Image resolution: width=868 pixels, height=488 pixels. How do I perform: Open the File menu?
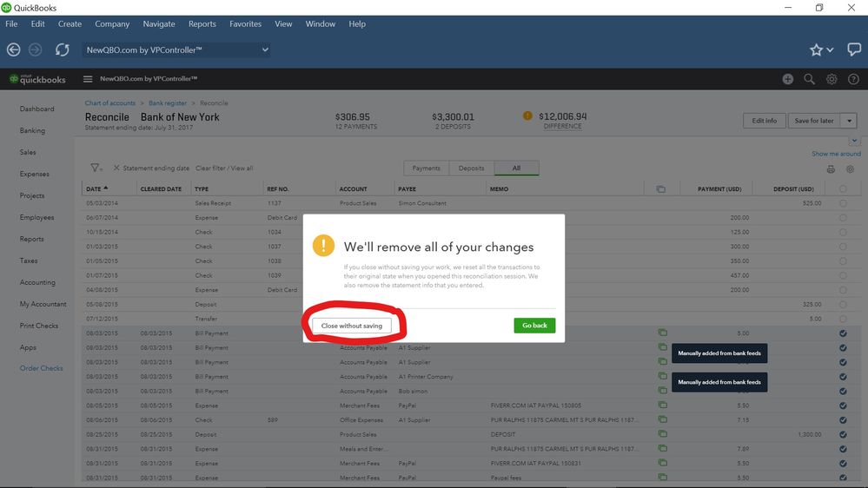point(11,23)
